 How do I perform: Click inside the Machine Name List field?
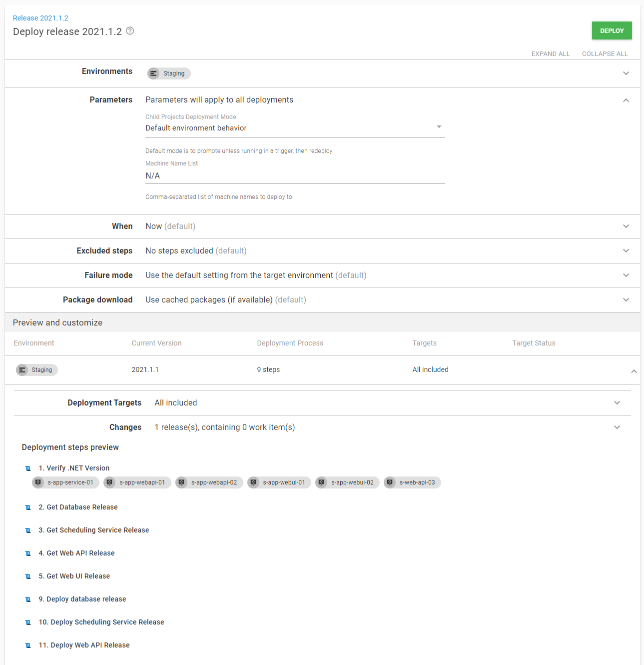click(x=250, y=175)
